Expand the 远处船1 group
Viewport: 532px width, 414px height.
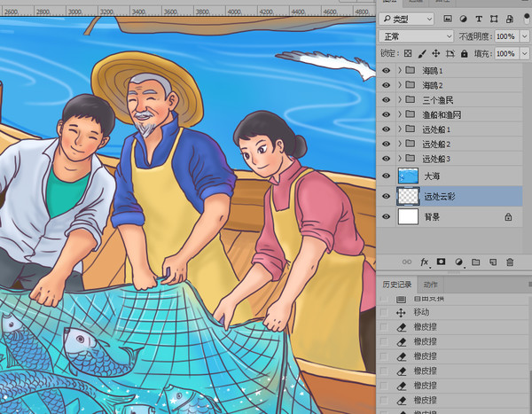coord(400,129)
